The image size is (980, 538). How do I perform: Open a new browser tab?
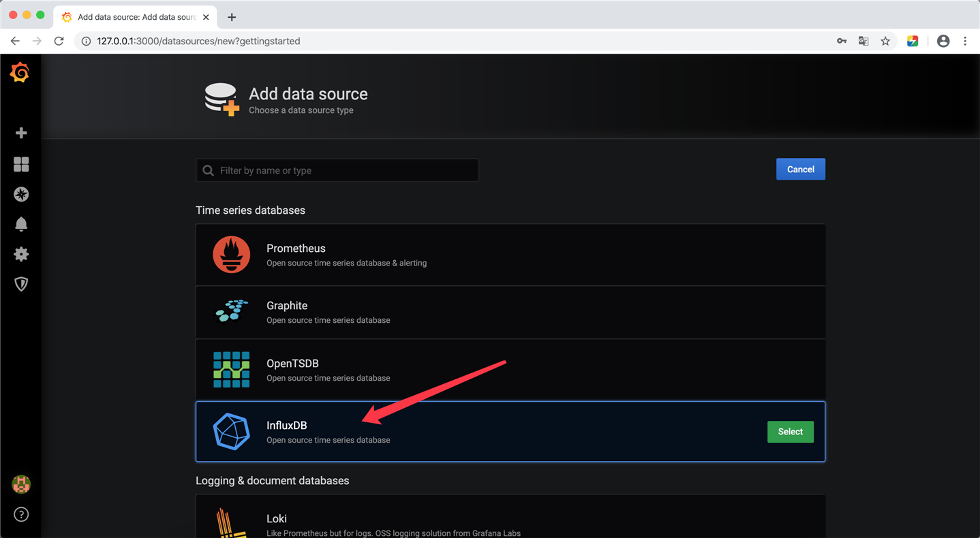pyautogui.click(x=232, y=17)
